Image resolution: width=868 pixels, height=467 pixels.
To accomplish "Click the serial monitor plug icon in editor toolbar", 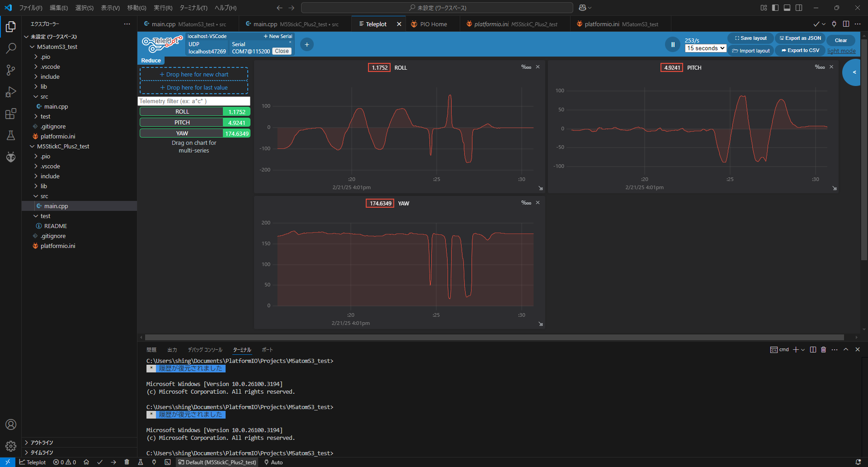I will 834,24.
